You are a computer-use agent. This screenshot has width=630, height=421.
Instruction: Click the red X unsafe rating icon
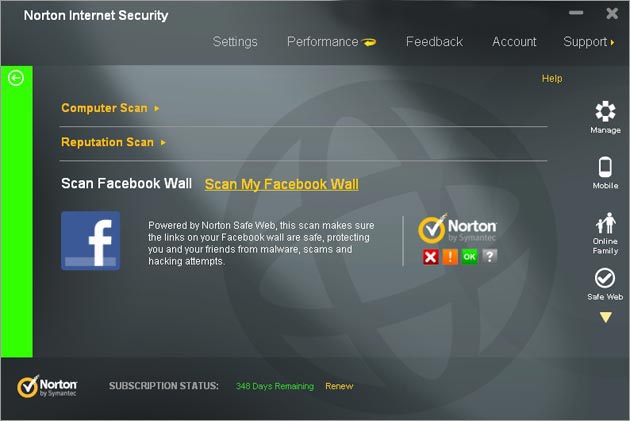[430, 257]
